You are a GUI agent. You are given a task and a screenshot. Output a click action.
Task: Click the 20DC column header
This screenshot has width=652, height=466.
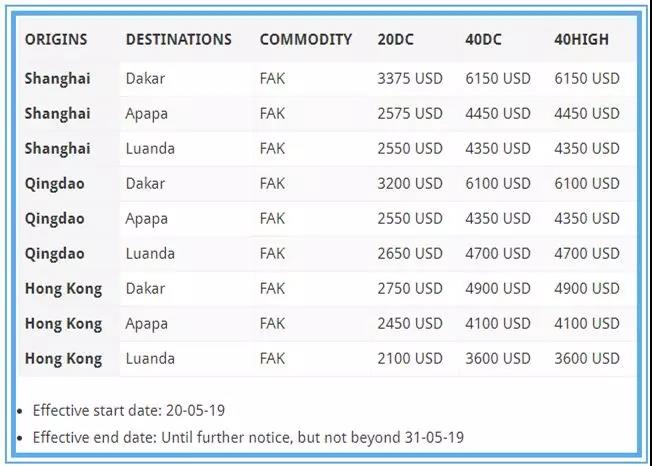point(395,39)
